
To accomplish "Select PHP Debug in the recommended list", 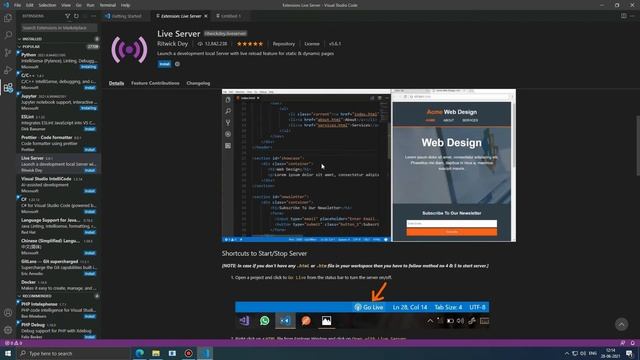I will click(59, 331).
